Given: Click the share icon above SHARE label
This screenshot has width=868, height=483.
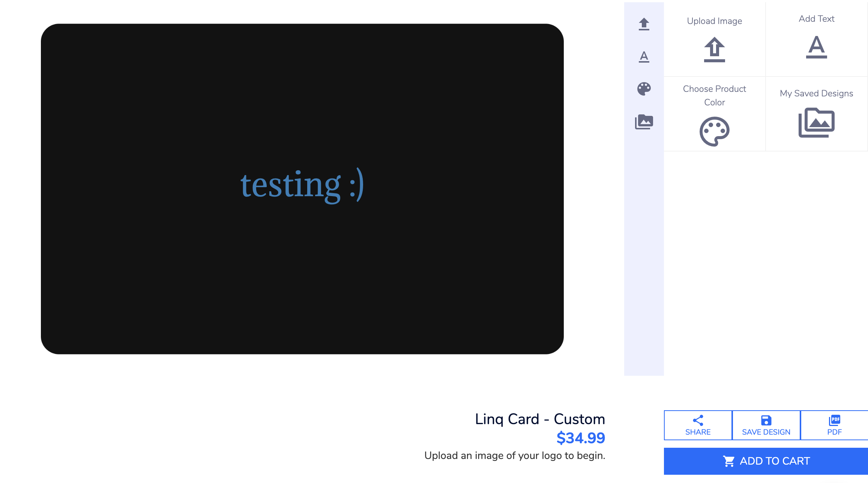Looking at the screenshot, I should 698,420.
